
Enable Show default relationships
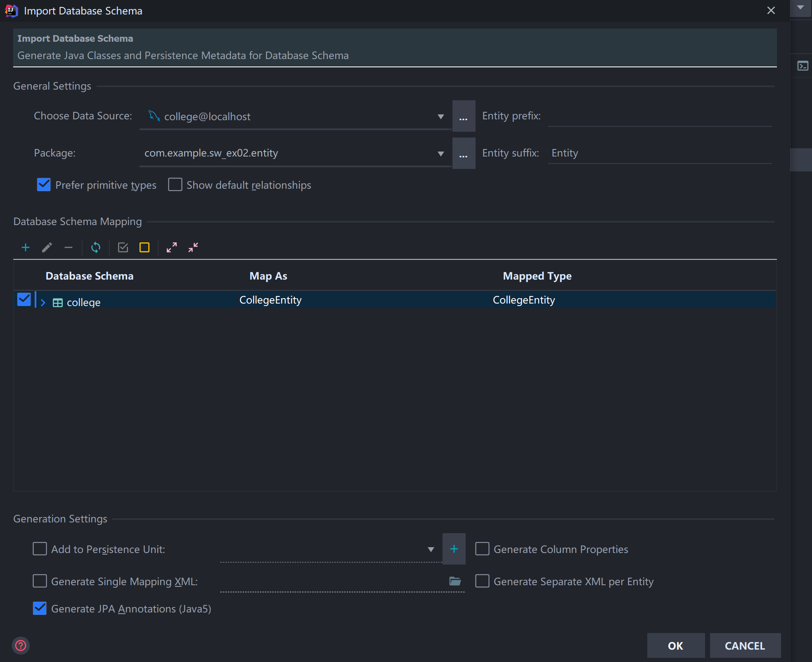175,185
